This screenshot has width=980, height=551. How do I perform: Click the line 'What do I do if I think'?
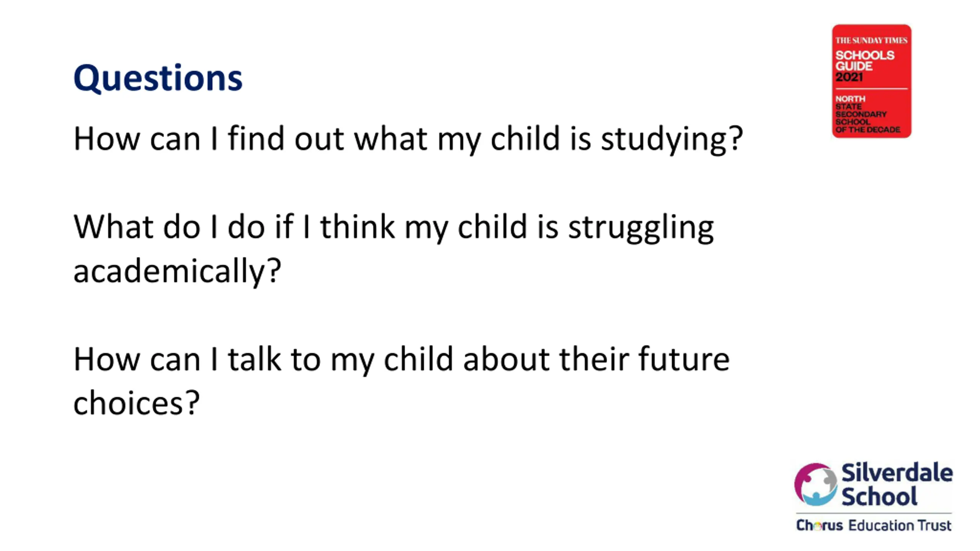click(x=394, y=228)
